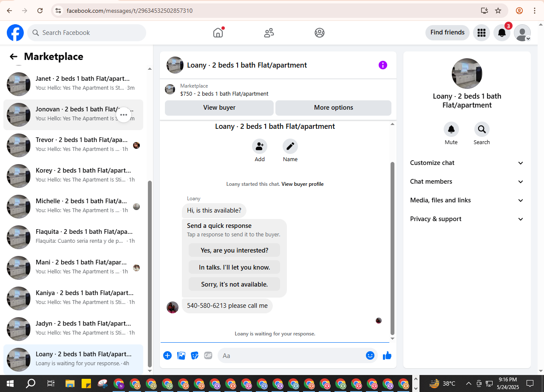
Task: Open Task View on the taskbar
Action: (51, 383)
